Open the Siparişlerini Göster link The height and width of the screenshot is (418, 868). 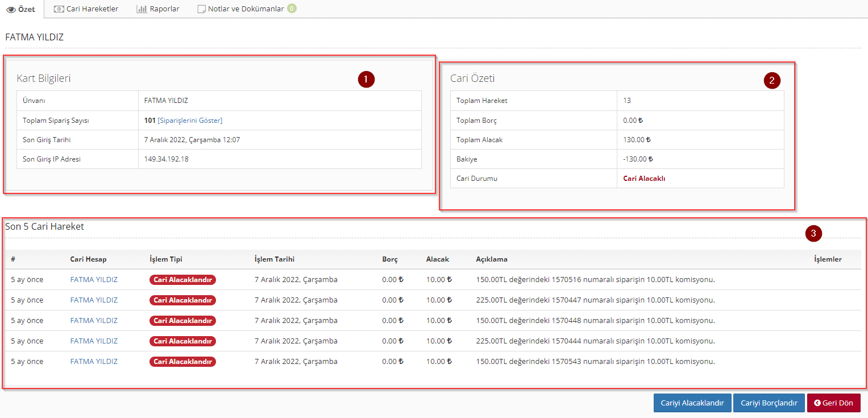(x=190, y=121)
